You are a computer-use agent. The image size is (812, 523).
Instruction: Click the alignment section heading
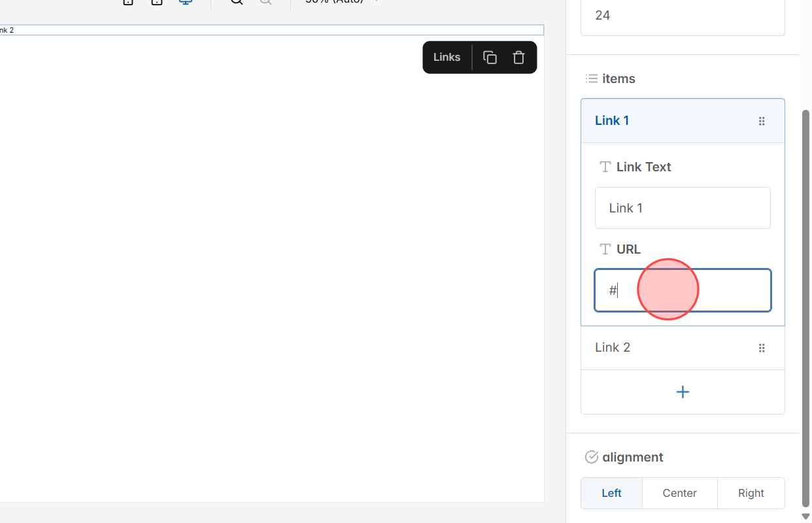[632, 457]
